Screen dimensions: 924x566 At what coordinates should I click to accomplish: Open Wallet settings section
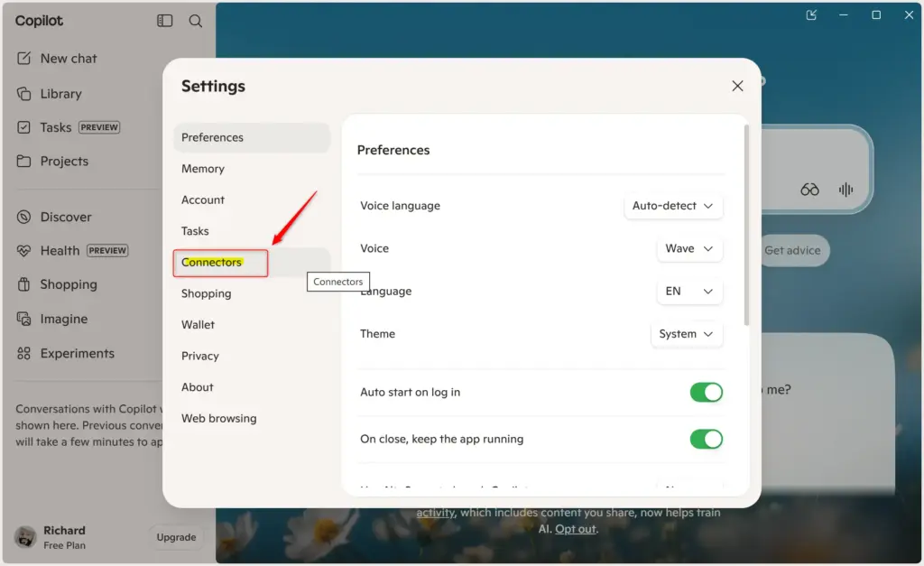(x=252, y=325)
